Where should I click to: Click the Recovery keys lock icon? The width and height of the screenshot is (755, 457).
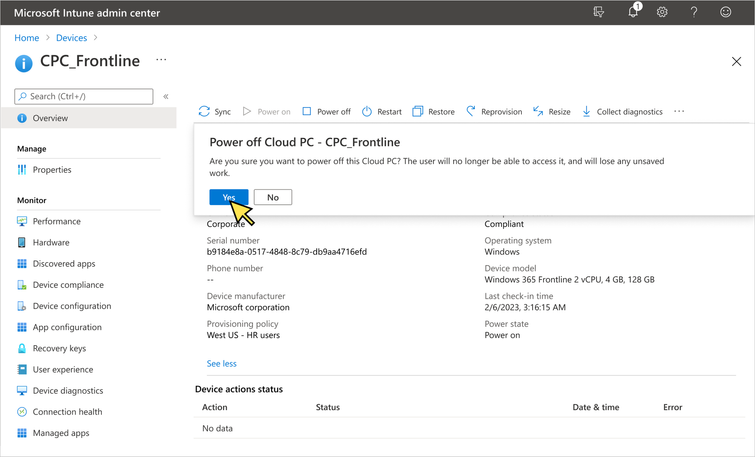[x=22, y=348]
